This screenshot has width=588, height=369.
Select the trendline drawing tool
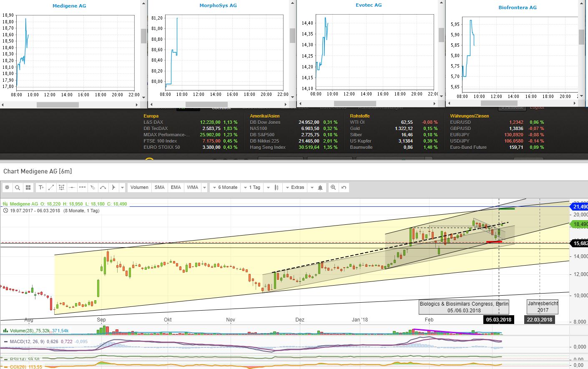point(51,187)
